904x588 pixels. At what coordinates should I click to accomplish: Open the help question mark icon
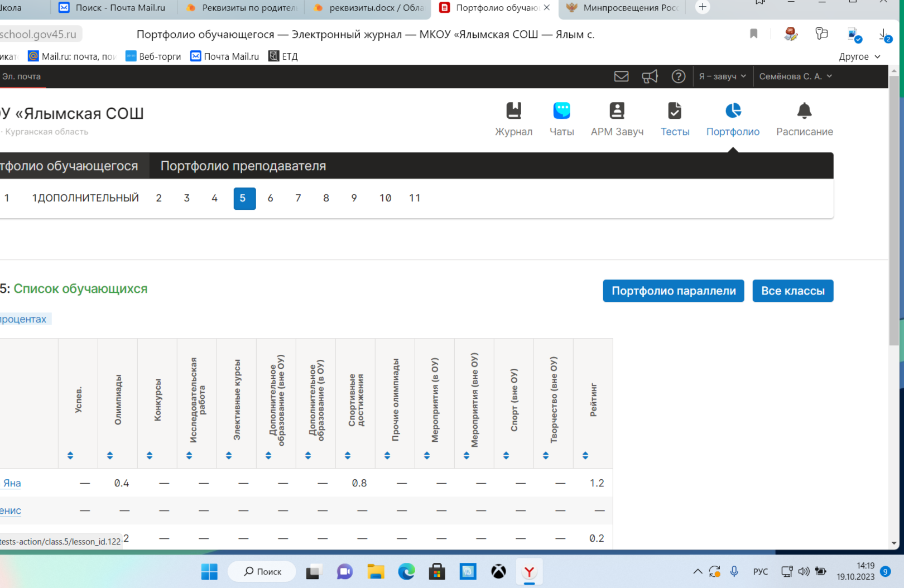coord(678,76)
